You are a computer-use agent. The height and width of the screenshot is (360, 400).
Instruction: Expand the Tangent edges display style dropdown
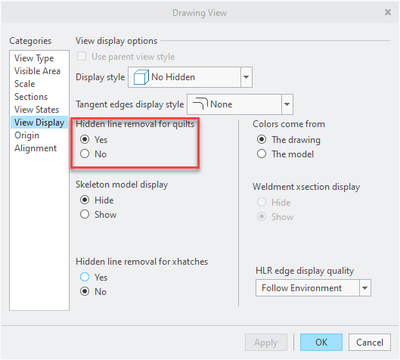click(x=287, y=104)
